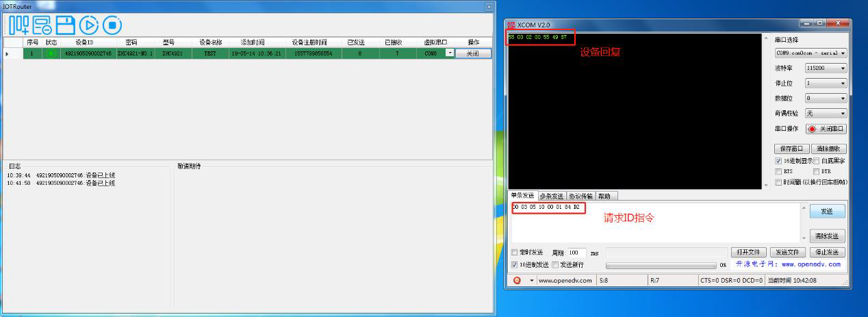868x317 pixels.
Task: Click the 周期 period input field
Action: [576, 253]
